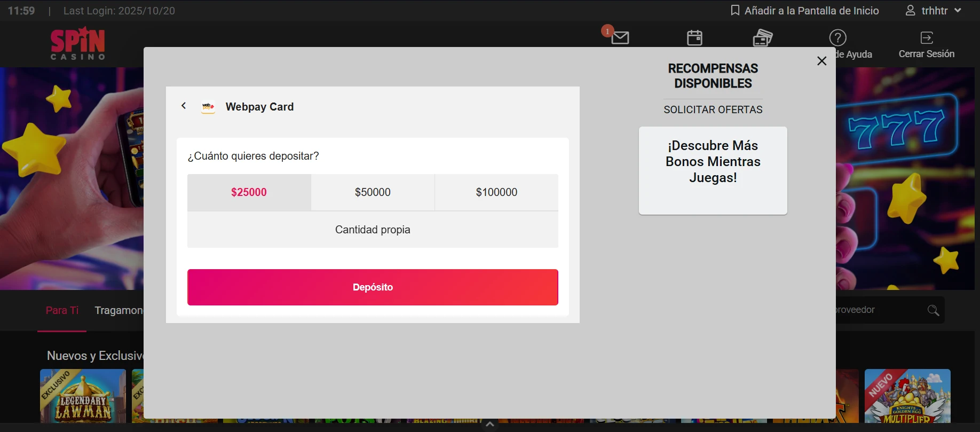980x432 pixels.
Task: Expand the trhhtr account dropdown arrow
Action: 958,10
